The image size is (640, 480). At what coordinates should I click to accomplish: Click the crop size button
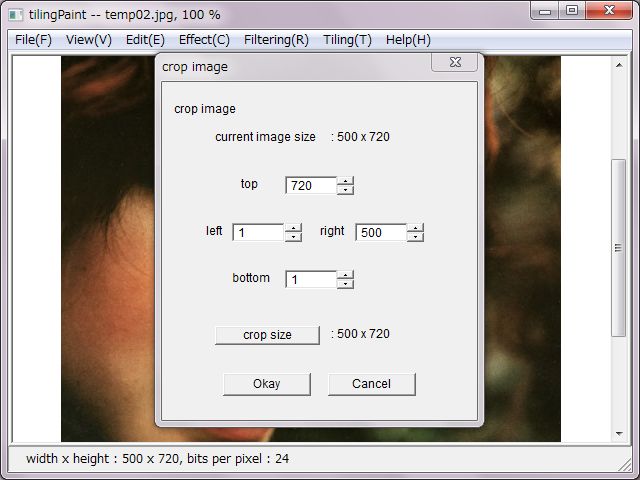tap(267, 335)
